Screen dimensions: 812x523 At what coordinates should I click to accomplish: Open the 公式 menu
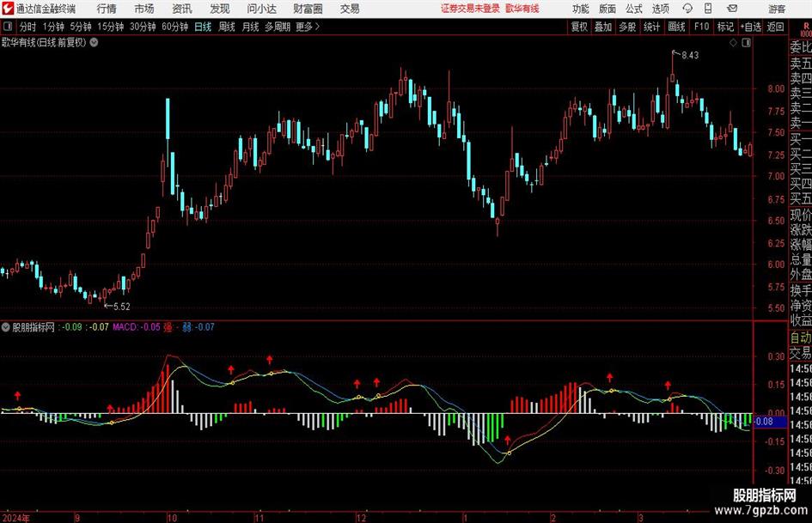tap(634, 9)
